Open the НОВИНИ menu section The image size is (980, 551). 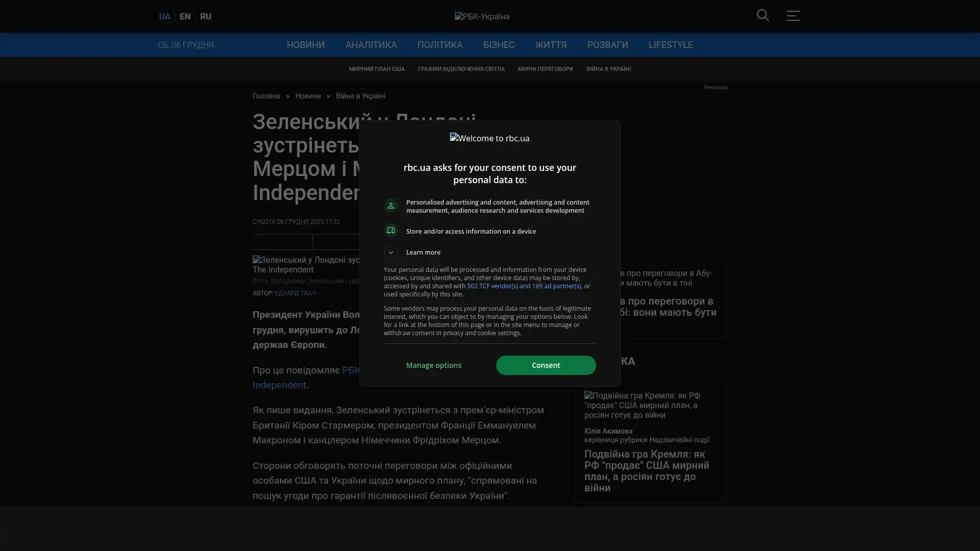click(305, 45)
